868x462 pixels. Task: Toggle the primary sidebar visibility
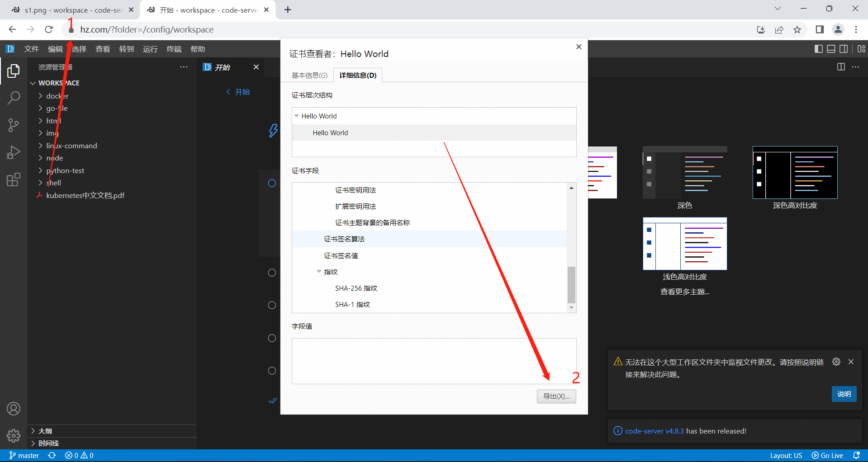click(818, 49)
